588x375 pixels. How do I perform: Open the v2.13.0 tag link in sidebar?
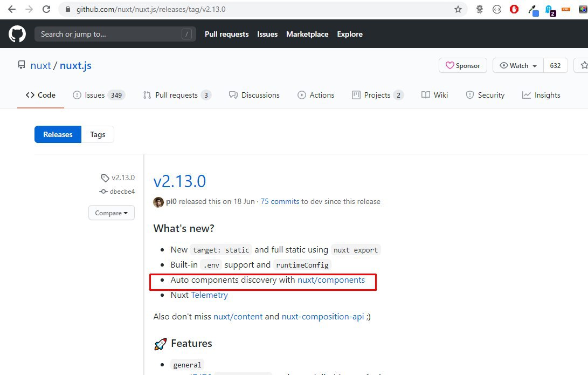(x=123, y=178)
